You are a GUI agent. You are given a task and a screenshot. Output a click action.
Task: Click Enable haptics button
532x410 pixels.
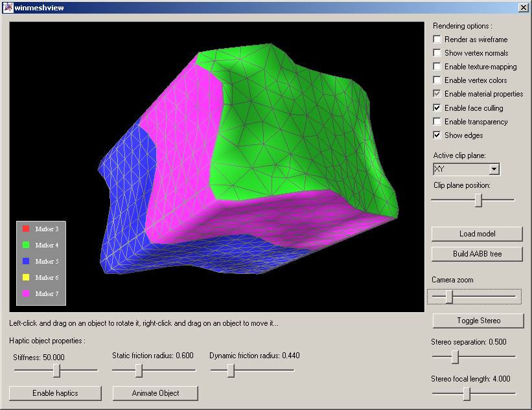point(56,393)
